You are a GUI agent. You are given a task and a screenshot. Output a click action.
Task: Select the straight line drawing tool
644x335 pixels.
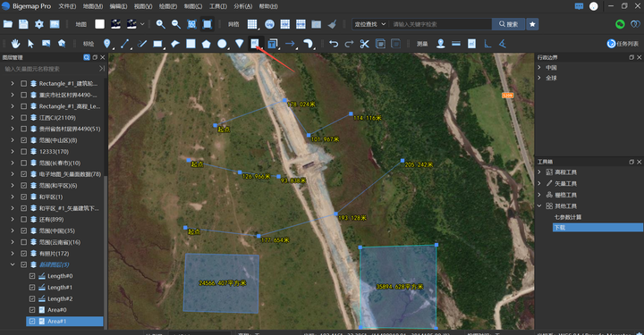coord(125,44)
